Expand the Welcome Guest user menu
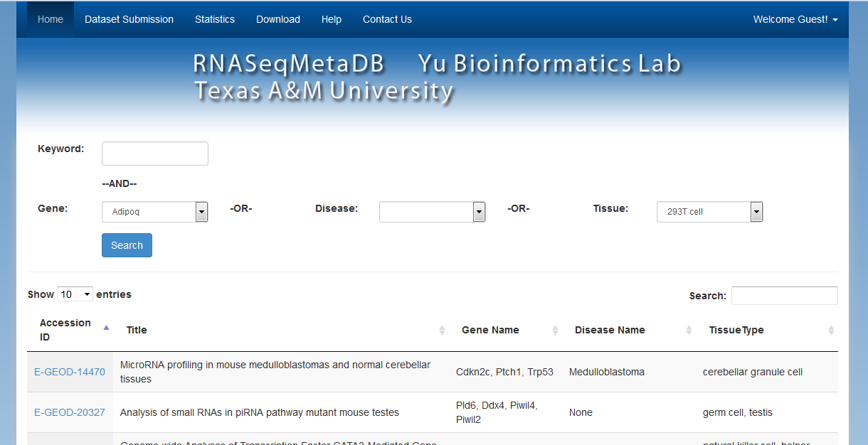Screen dimensions: 868x445 [795, 19]
